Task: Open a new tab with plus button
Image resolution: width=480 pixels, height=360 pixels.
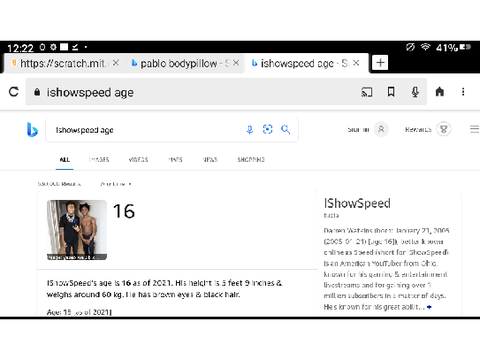Action: tap(380, 63)
